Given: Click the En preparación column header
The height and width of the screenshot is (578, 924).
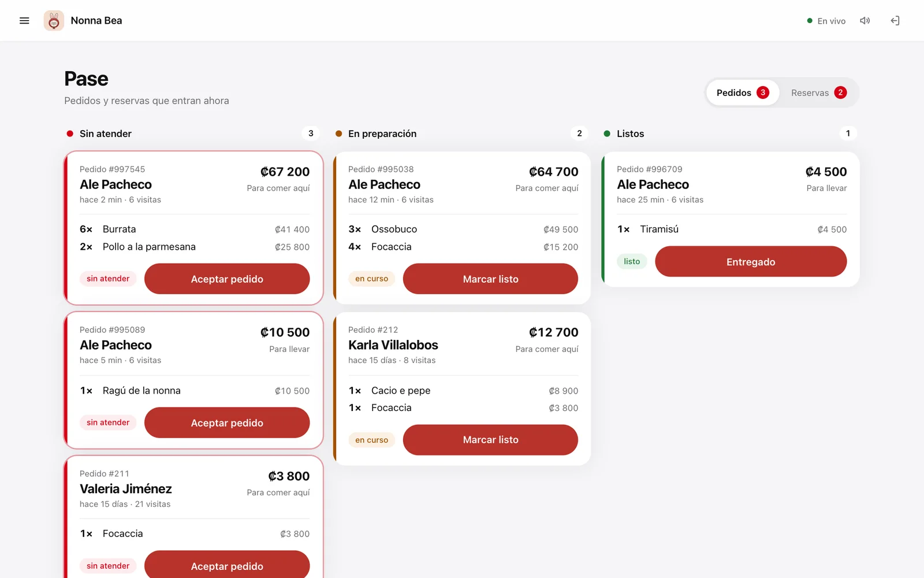Looking at the screenshot, I should tap(382, 134).
